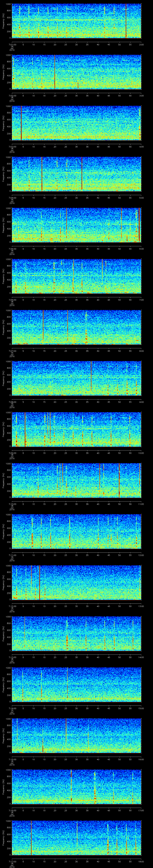Click the 7:06:00 start time label

12,300
